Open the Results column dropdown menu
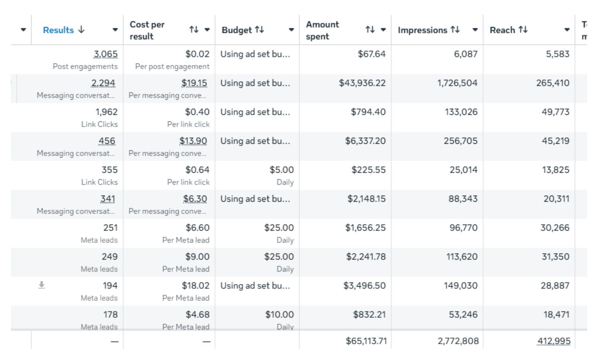This screenshot has height=364, width=598. click(115, 30)
